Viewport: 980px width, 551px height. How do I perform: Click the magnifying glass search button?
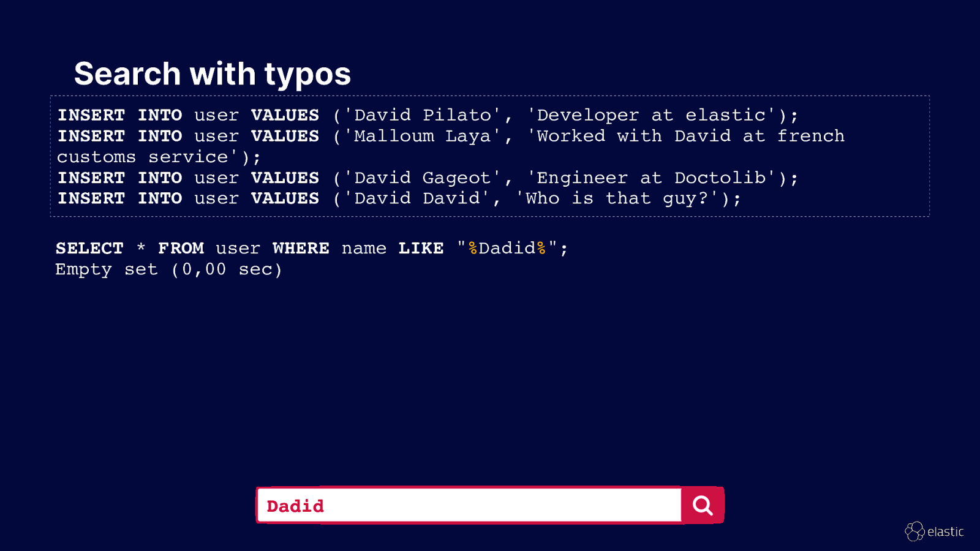point(703,505)
